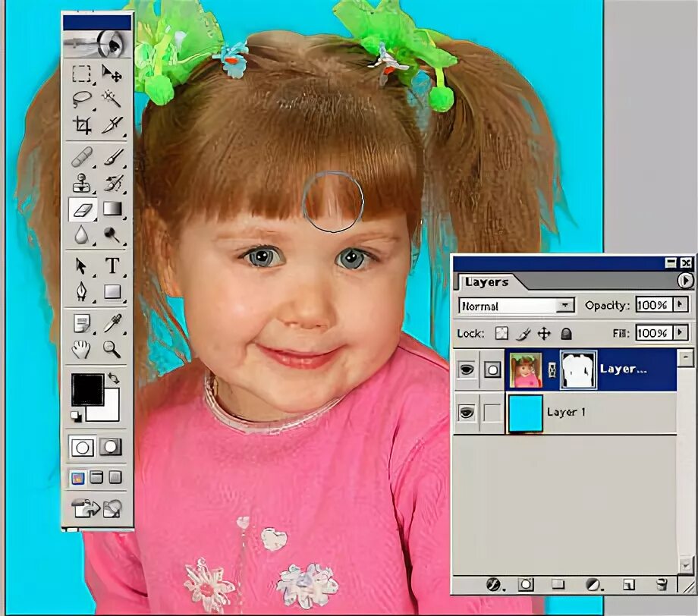This screenshot has height=616, width=698.
Task: Switch to Quick Mask mode
Action: (111, 448)
